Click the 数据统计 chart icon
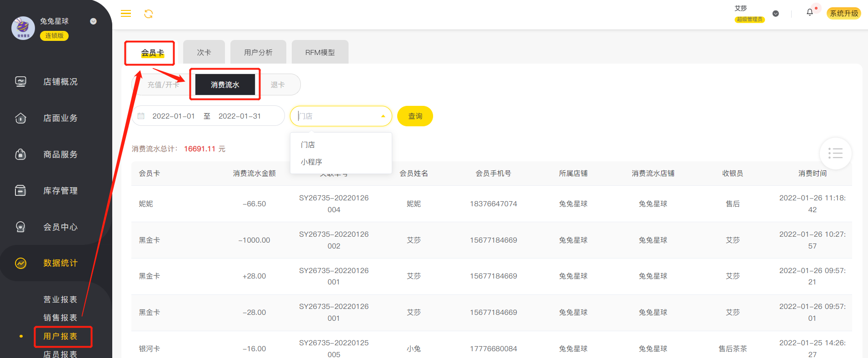This screenshot has width=868, height=358. [x=20, y=263]
